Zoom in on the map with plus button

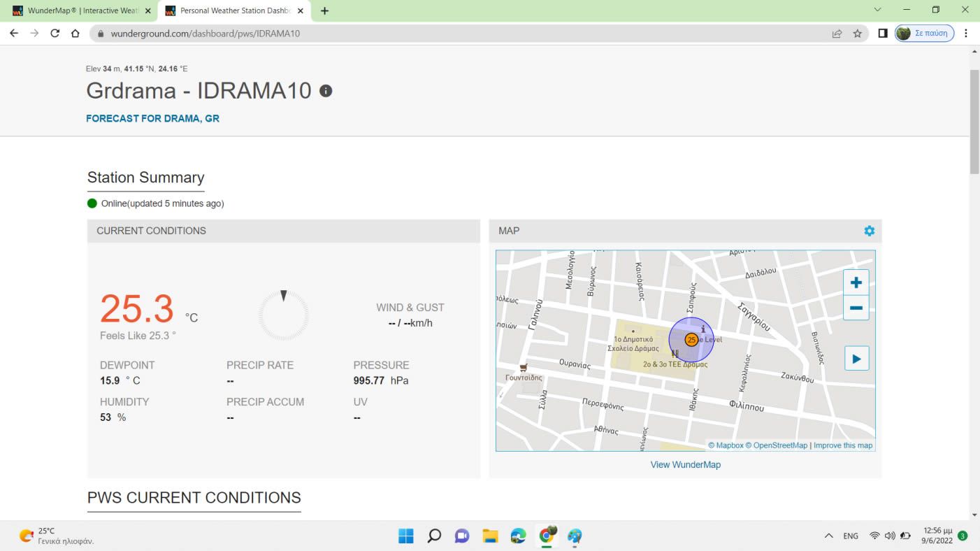pos(856,283)
